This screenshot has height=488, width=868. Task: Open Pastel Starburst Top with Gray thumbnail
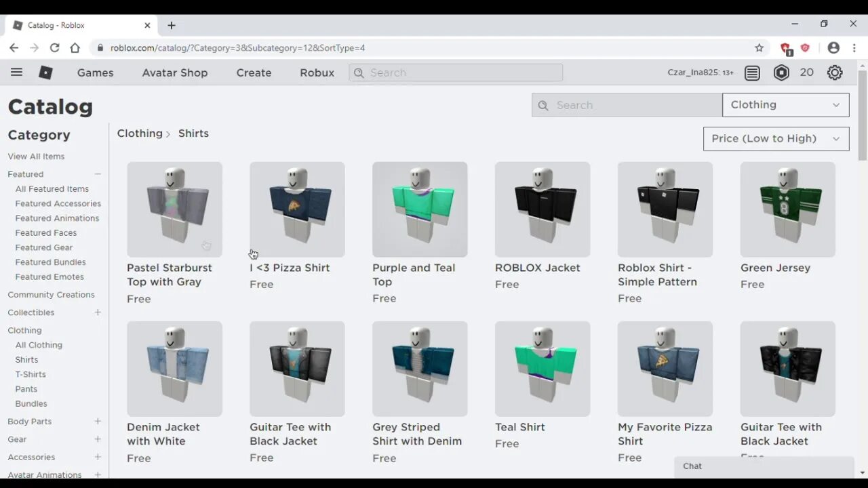point(174,209)
